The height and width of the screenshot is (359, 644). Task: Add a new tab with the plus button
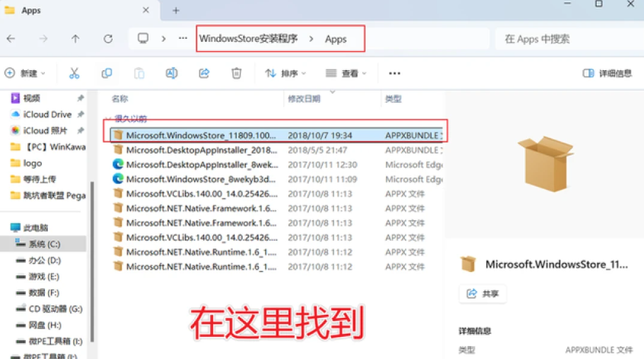point(176,10)
